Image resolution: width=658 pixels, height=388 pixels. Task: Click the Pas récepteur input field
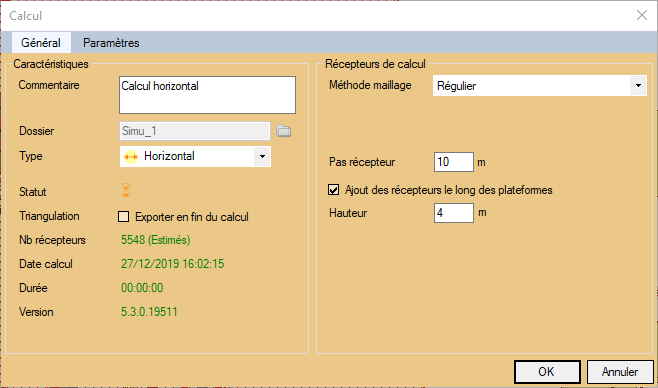454,162
